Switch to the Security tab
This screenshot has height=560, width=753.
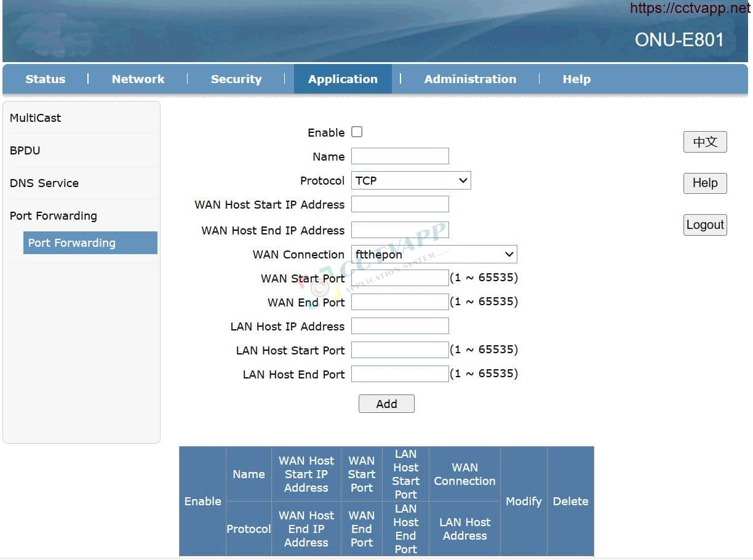pyautogui.click(x=236, y=79)
